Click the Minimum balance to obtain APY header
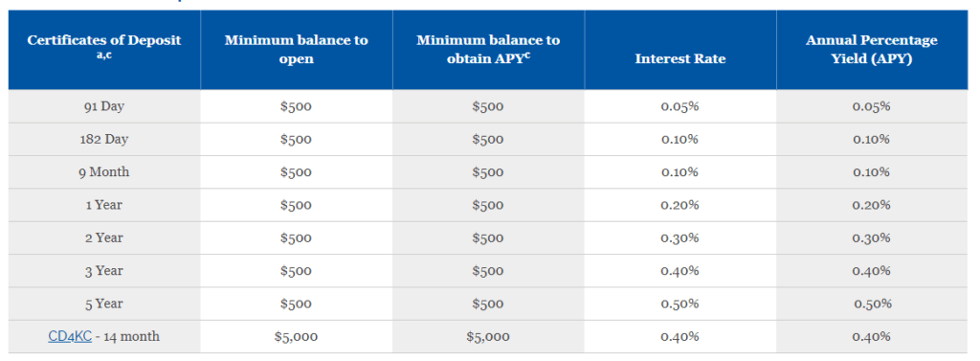Viewport: 980px width, 361px height. (488, 50)
